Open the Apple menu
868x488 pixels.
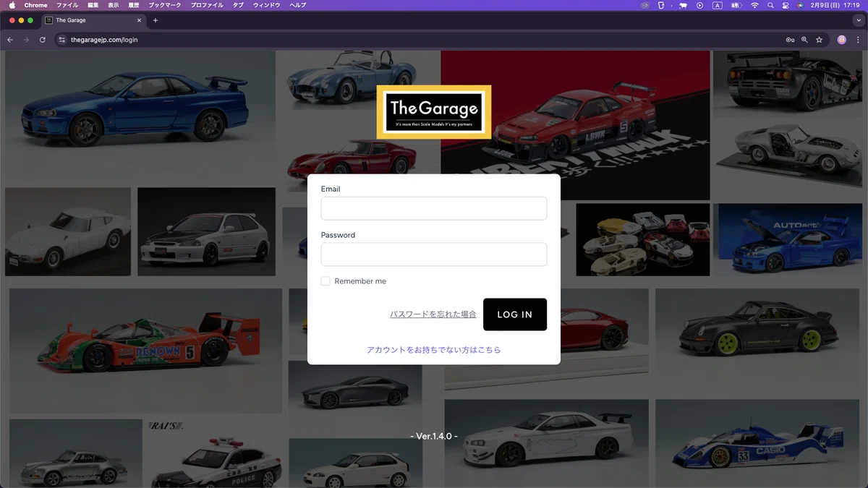tap(12, 5)
